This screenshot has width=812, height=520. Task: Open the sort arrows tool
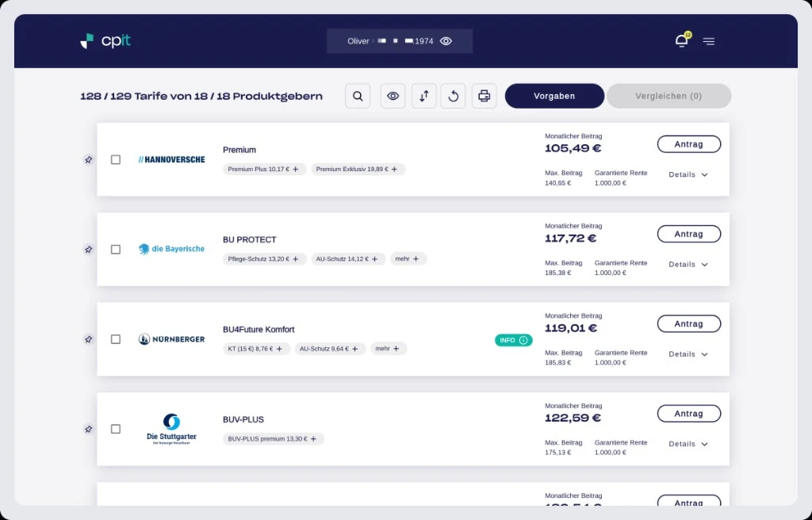click(x=424, y=96)
